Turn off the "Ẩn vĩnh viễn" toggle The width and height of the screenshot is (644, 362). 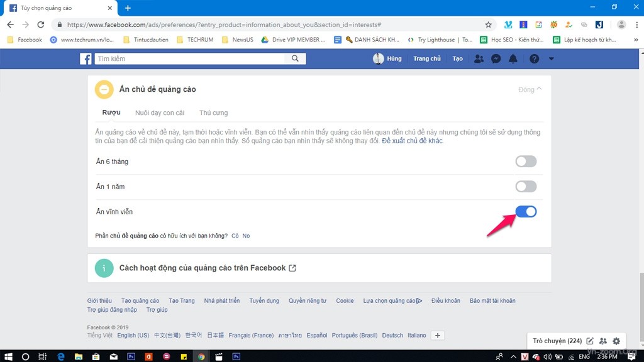pos(526,212)
